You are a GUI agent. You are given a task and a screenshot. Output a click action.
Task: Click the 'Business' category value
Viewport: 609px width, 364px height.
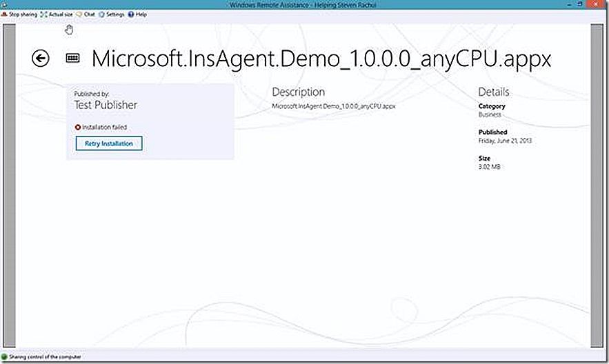pos(490,114)
